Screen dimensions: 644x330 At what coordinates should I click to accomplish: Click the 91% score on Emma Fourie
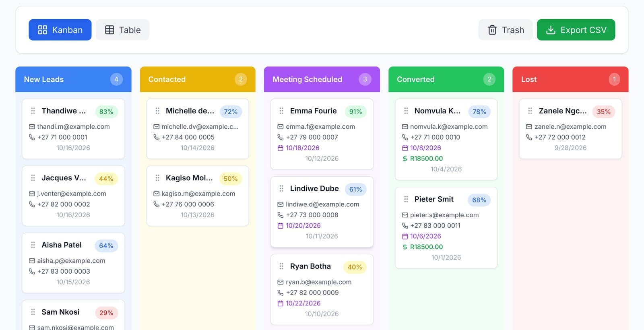click(355, 111)
